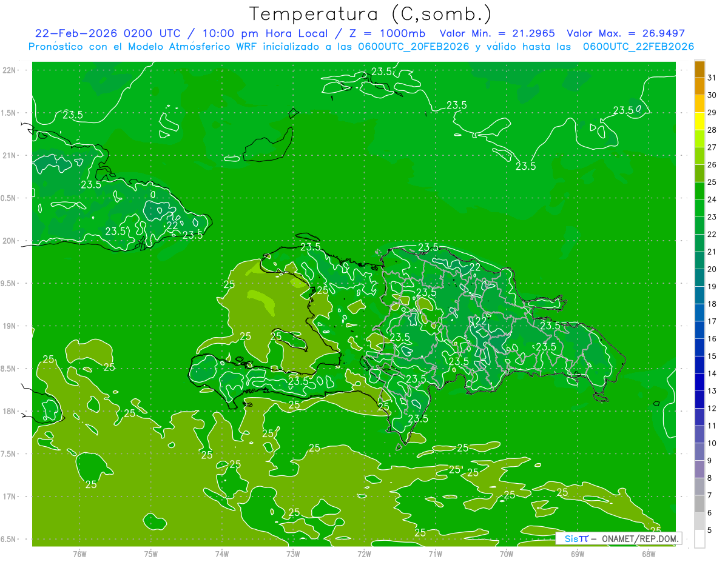Click the '10:00 pm Hora Local' text

pyautogui.click(x=265, y=33)
